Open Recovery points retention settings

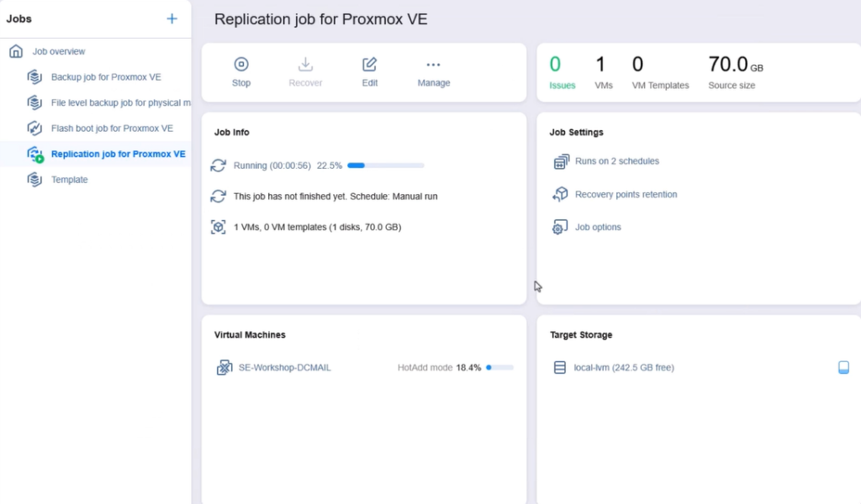(x=626, y=194)
